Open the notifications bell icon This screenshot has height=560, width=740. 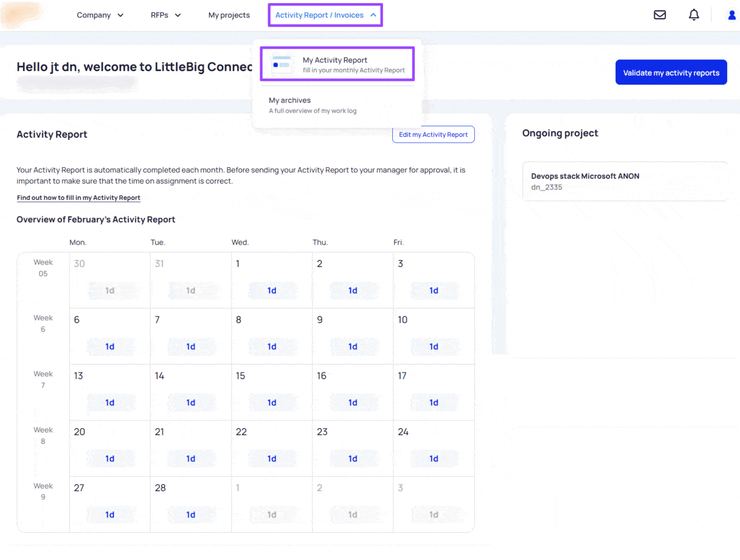pos(694,15)
